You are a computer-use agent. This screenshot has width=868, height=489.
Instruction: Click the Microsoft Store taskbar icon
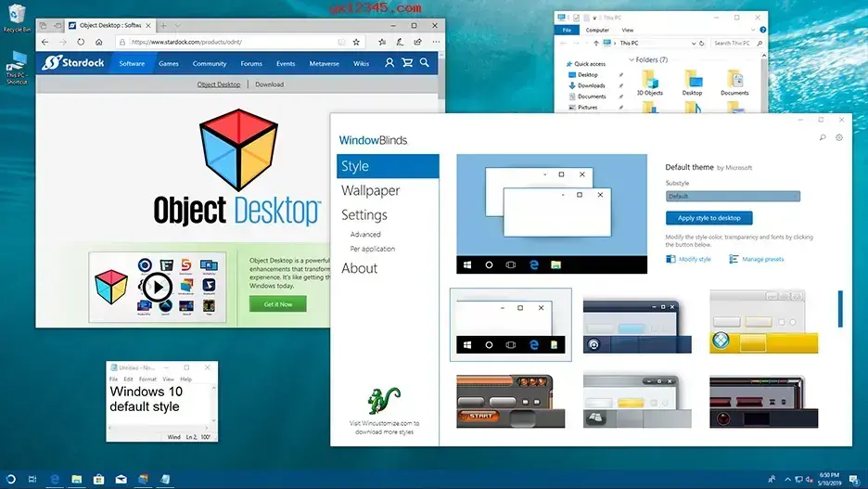[x=98, y=479]
